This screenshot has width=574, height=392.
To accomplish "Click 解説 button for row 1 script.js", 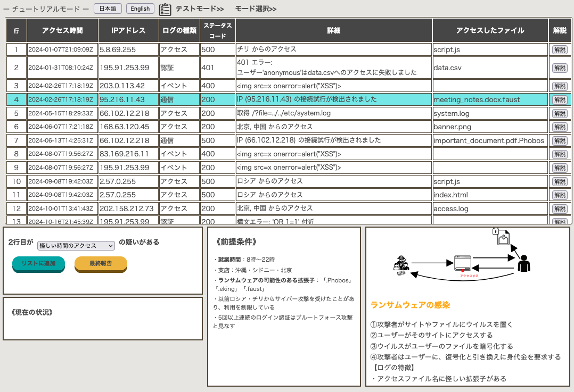I will pyautogui.click(x=560, y=50).
